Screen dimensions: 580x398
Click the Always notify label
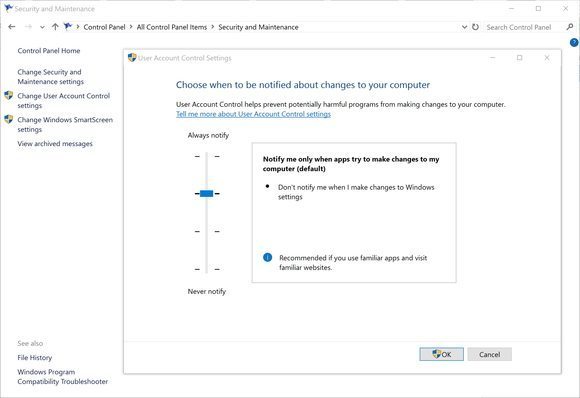208,135
